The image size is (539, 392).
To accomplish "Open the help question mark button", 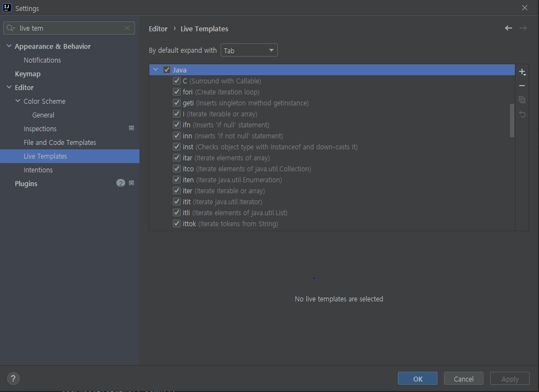I will tap(13, 378).
